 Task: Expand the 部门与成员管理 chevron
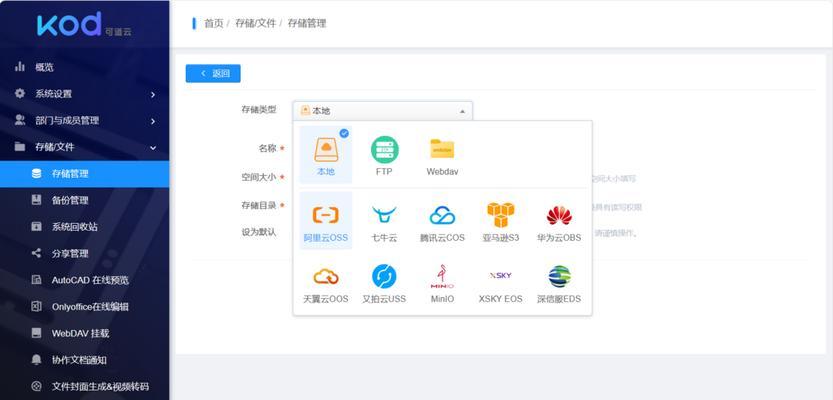(x=153, y=121)
